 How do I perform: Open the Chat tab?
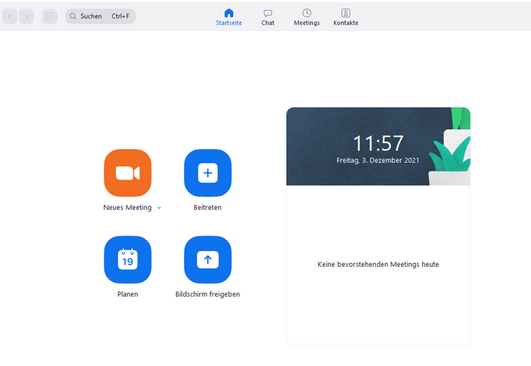268,17
